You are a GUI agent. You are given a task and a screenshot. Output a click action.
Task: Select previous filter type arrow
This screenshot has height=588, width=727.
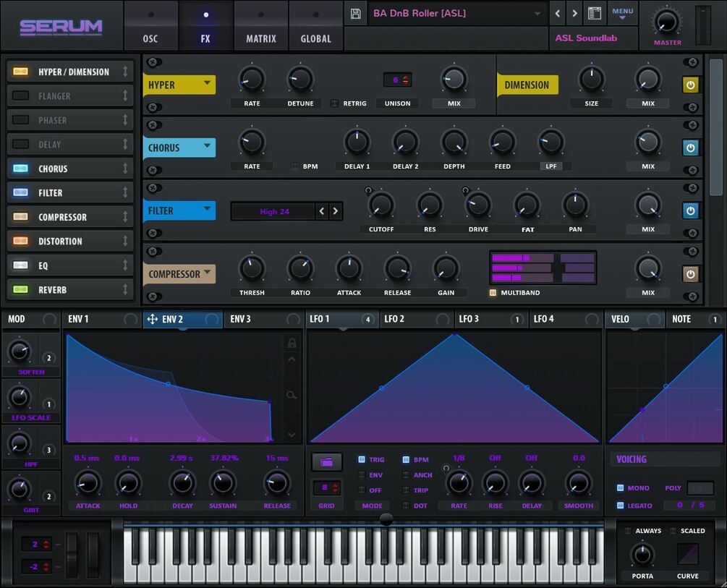(x=322, y=211)
